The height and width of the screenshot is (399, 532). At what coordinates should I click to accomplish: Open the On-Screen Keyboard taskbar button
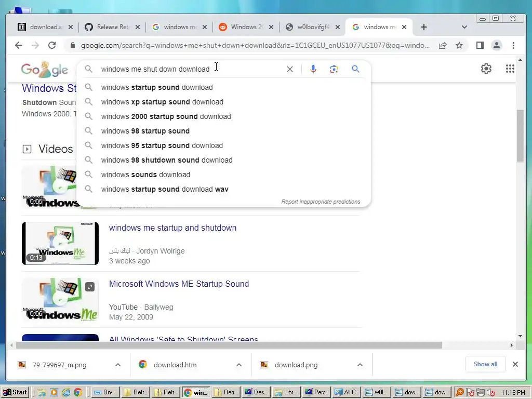point(105,392)
